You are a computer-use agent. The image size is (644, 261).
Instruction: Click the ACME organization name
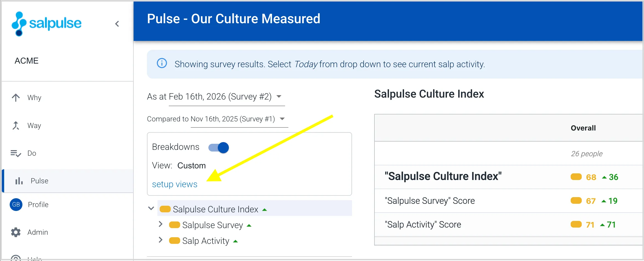point(27,61)
